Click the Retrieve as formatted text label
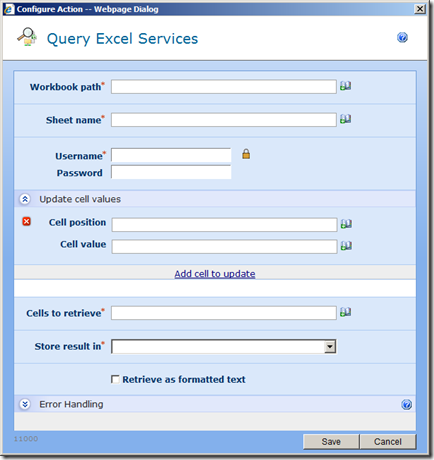The width and height of the screenshot is (434, 460). click(184, 379)
